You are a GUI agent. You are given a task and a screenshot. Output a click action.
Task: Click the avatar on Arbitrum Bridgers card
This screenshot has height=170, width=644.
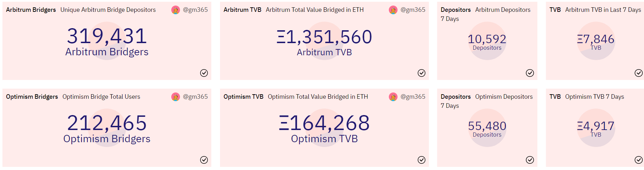pyautogui.click(x=175, y=10)
